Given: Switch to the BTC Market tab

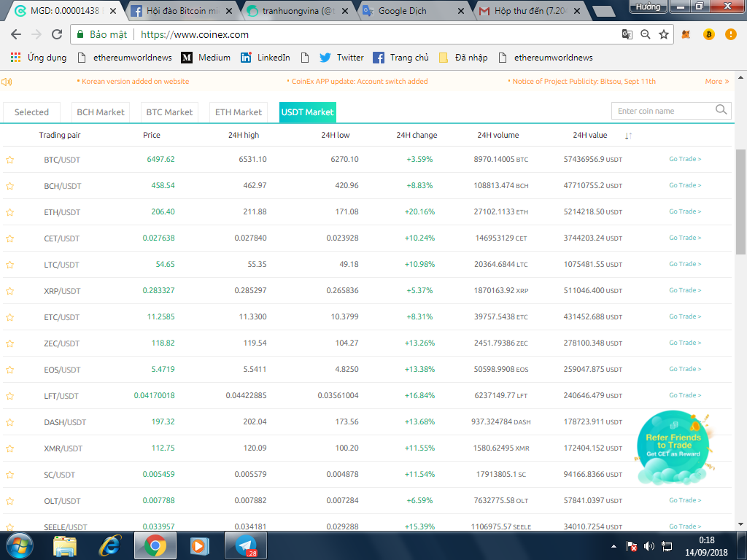Looking at the screenshot, I should pos(169,112).
